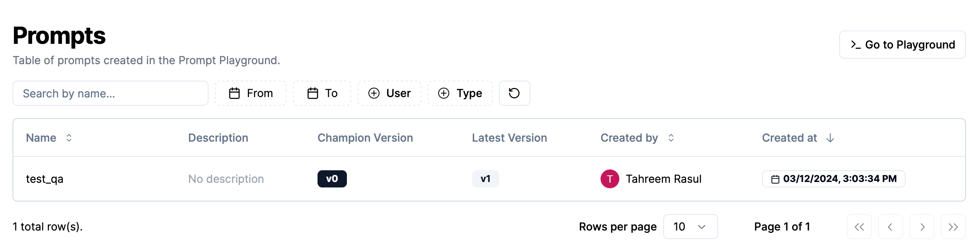Click the v0 champion version badge
980x245 pixels.
(x=332, y=179)
